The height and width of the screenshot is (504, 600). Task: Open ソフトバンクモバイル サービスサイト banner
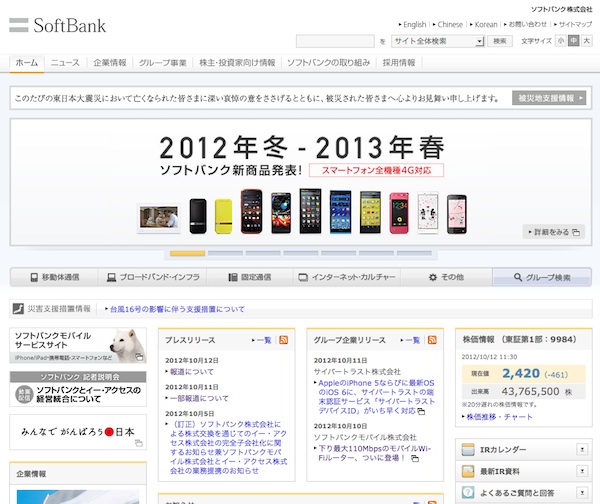78,345
